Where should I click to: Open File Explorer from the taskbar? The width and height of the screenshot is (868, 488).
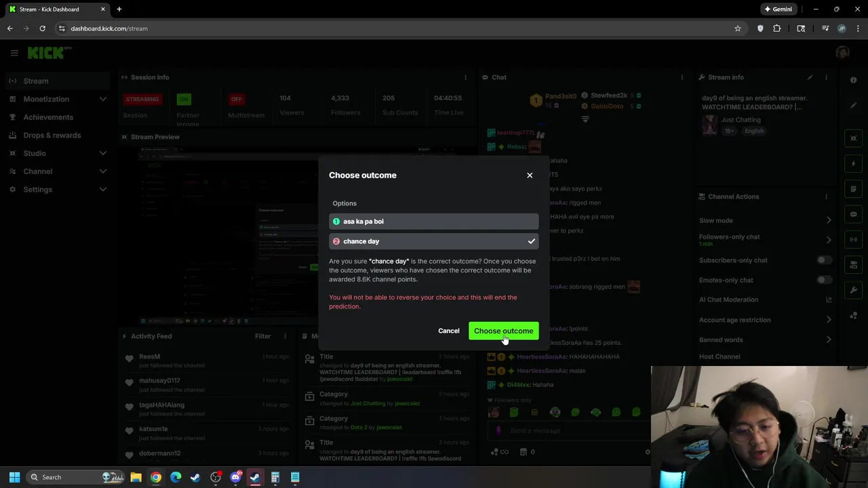tap(136, 477)
